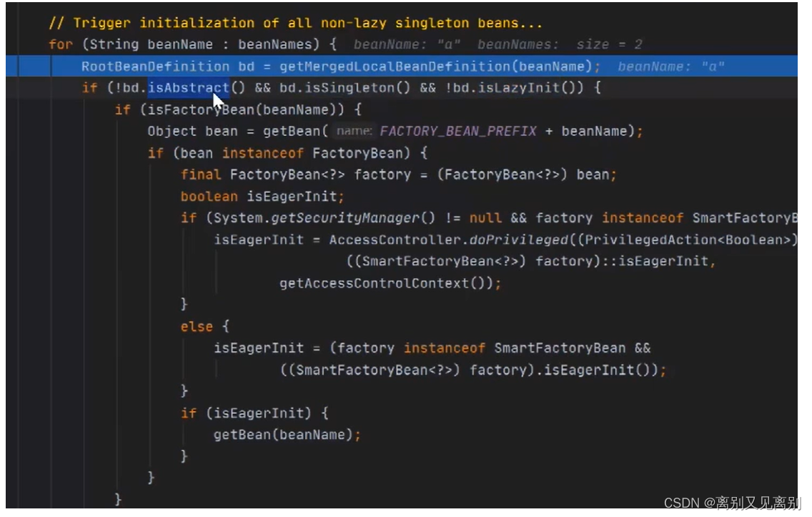Click the "FACTORY_BEAN_PREFIX" constant

tap(457, 131)
